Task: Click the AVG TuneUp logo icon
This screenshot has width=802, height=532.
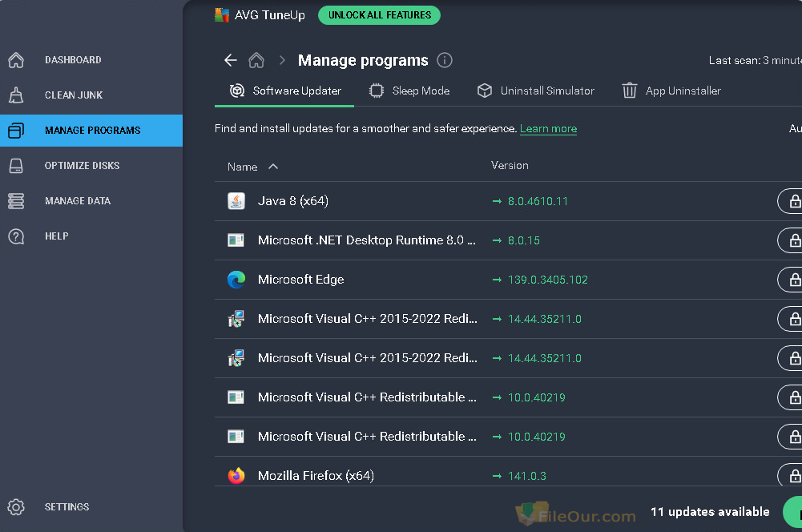Action: click(222, 15)
